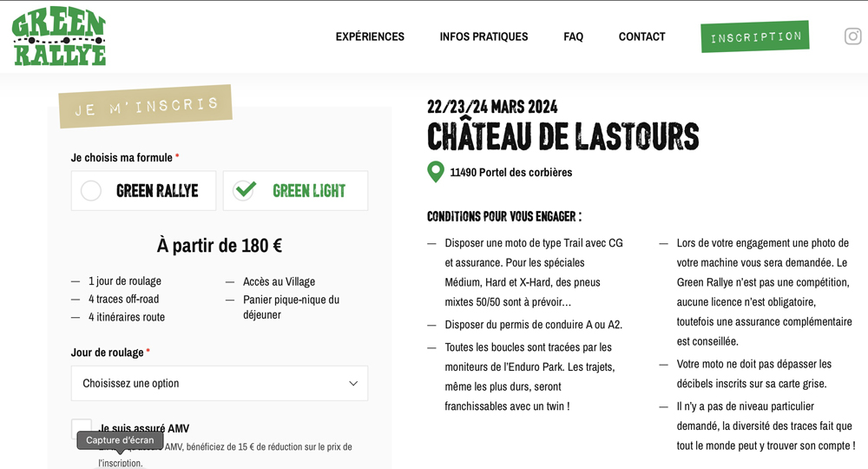The image size is (868, 469).
Task: Open the Infos Pratiques menu
Action: tap(483, 36)
